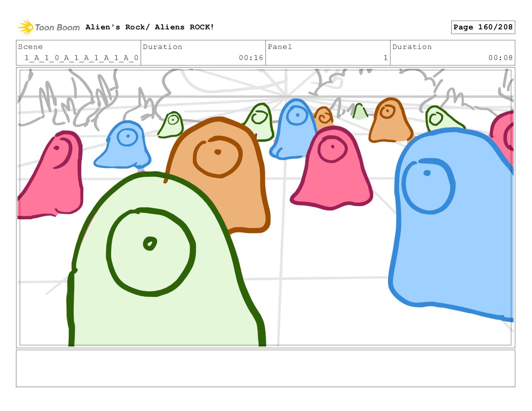Viewport: 532px width, 411px height.
Task: Click the panel duration value 00:08
Action: pyautogui.click(x=500, y=58)
